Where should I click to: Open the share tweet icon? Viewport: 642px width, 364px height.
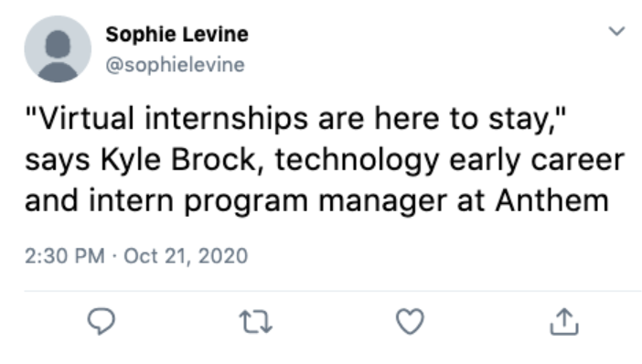point(564,322)
